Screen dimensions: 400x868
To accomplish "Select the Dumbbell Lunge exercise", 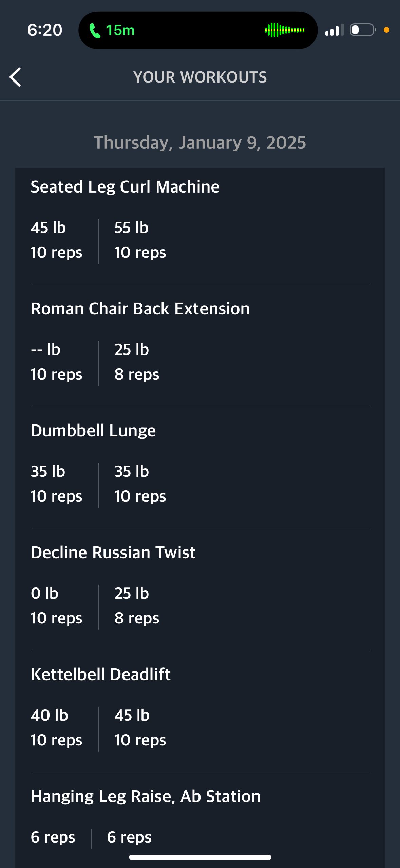I will point(93,431).
